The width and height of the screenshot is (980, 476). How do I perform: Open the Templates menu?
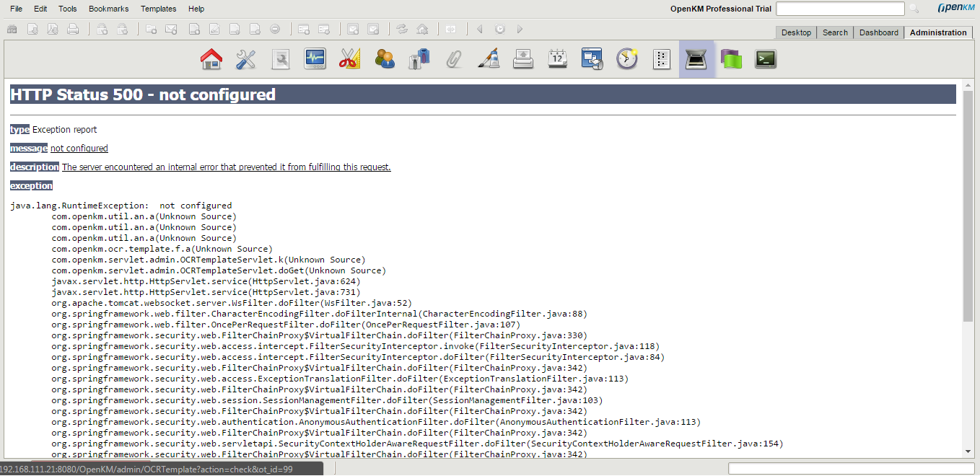(x=158, y=9)
